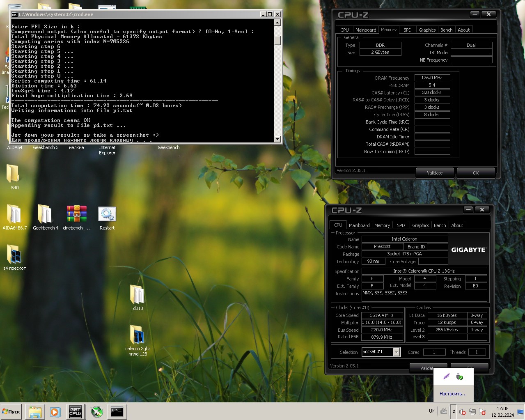Open Memory tab in bottom CPU-Z window

[382, 225]
